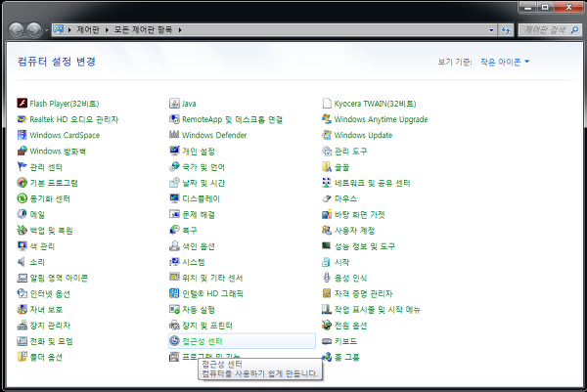Click the '문제 해결' link
The width and height of the screenshot is (587, 392).
[x=199, y=214]
